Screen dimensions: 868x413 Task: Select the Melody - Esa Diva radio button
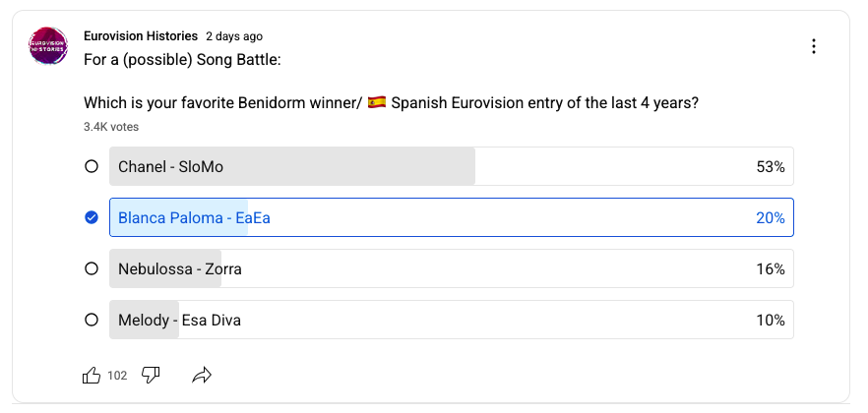(92, 321)
